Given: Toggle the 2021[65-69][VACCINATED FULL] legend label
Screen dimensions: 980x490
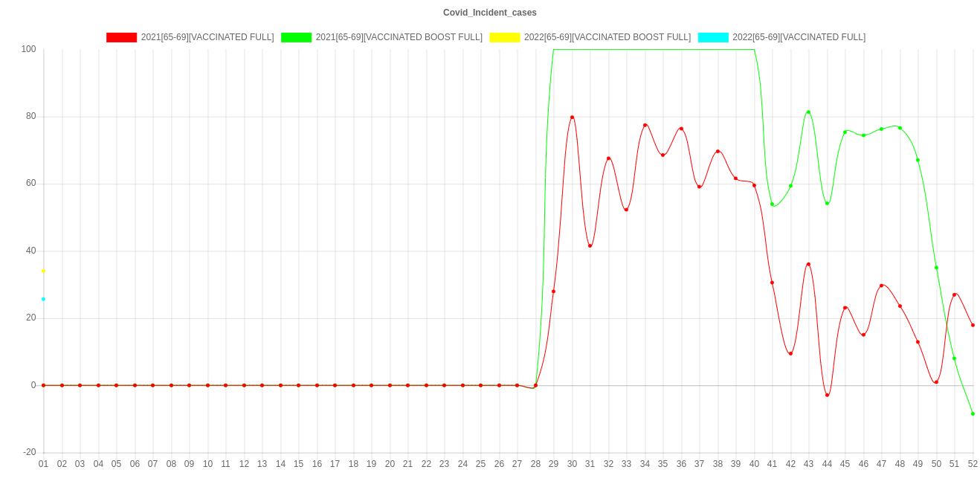Looking at the screenshot, I should [207, 37].
